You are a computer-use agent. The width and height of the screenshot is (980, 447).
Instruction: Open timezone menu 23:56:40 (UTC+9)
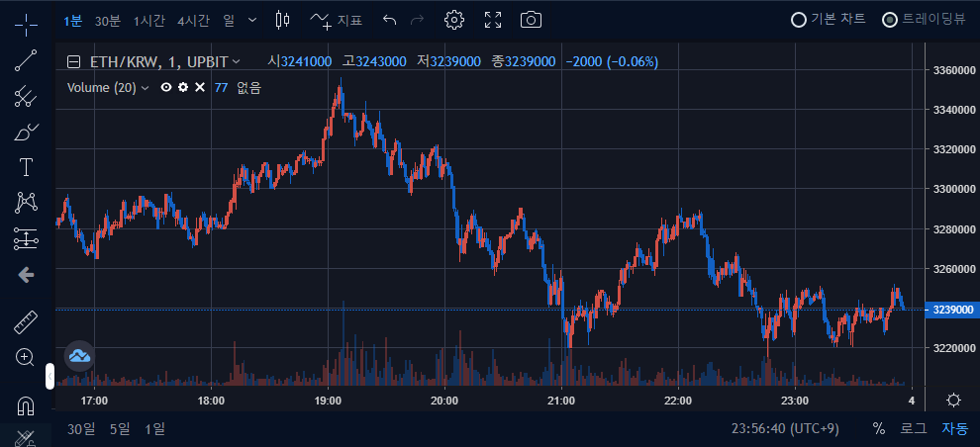785,429
